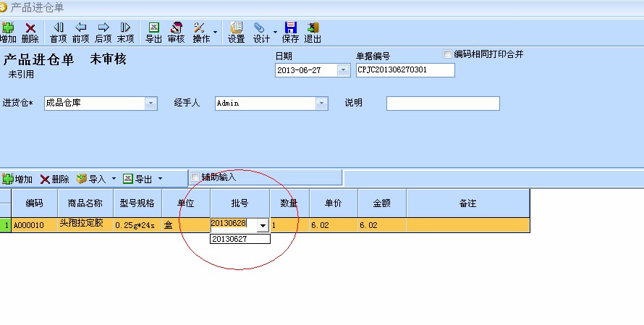Go to next record with 后项
644x325 pixels.
click(x=103, y=33)
